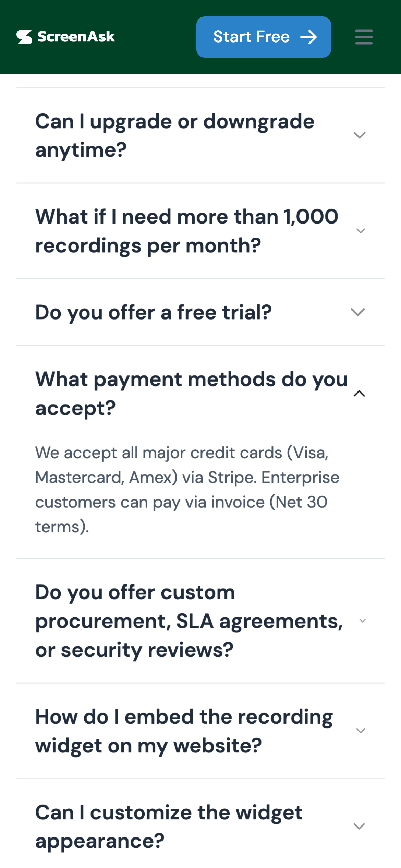401x868 pixels.
Task: Open the hamburger navigation menu
Action: coord(364,37)
